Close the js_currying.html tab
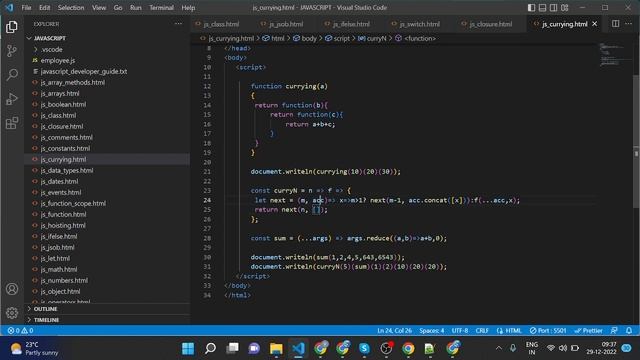 (595, 24)
